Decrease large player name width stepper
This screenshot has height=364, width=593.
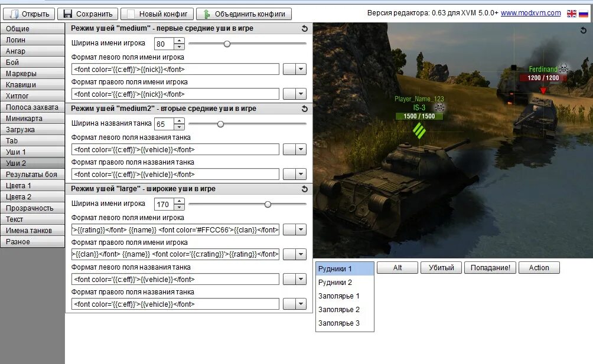point(180,207)
